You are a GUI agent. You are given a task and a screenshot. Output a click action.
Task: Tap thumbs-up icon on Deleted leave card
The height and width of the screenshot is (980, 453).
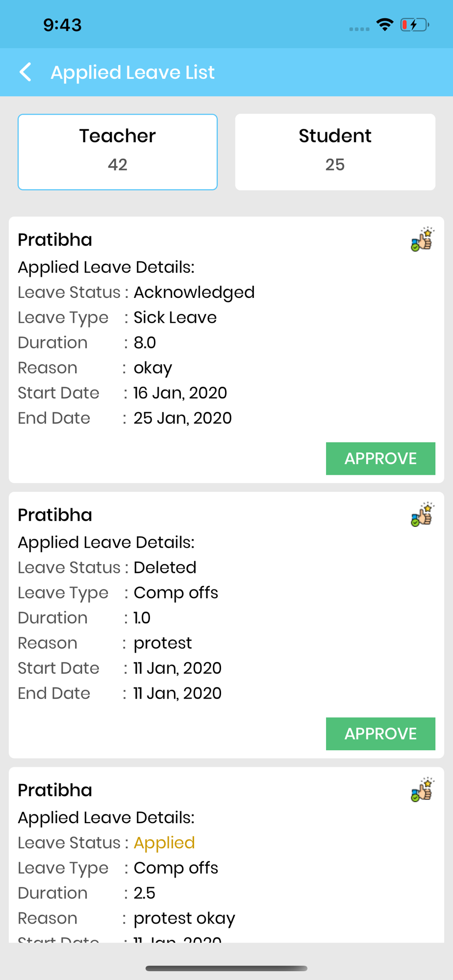tap(422, 514)
